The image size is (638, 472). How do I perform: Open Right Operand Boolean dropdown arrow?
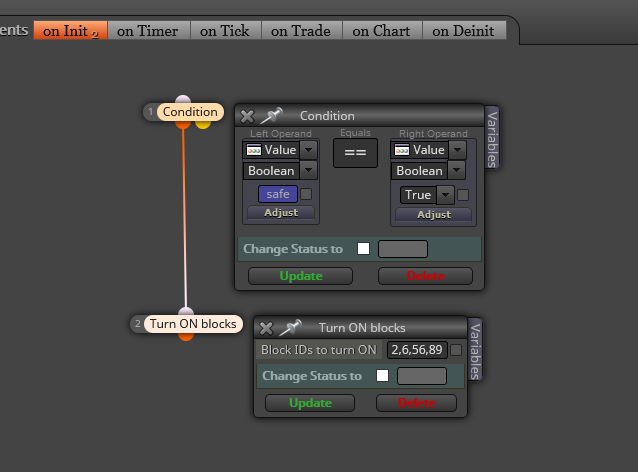(x=457, y=170)
